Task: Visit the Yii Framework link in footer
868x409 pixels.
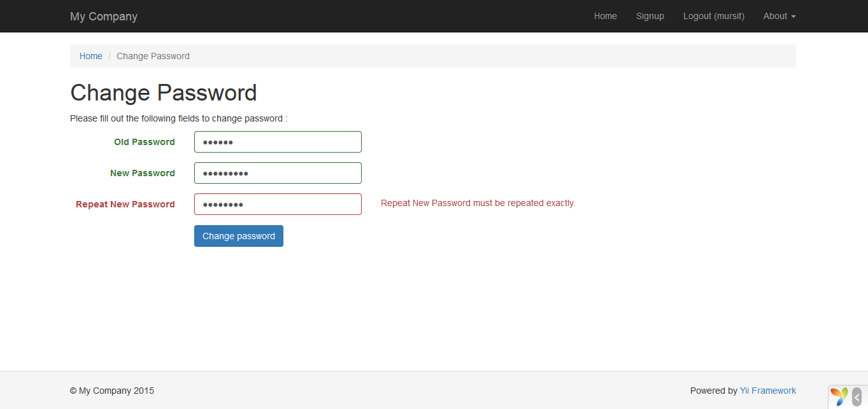Action: [x=767, y=390]
